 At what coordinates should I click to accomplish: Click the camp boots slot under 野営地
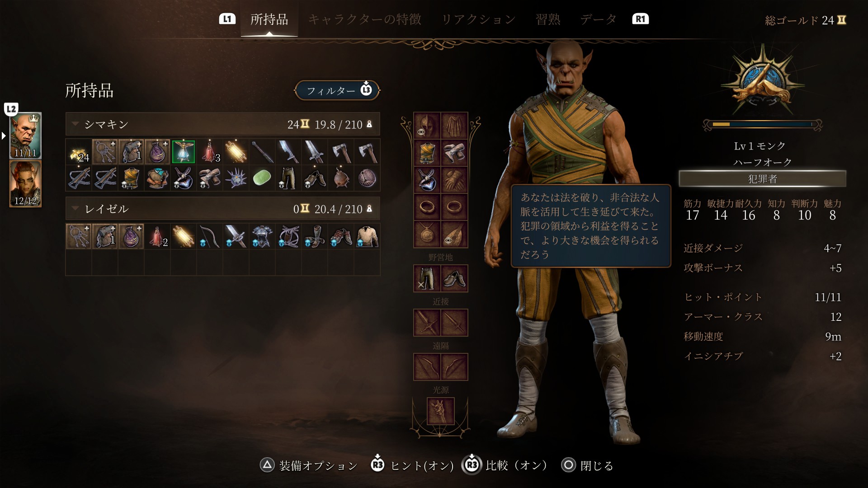tap(454, 278)
